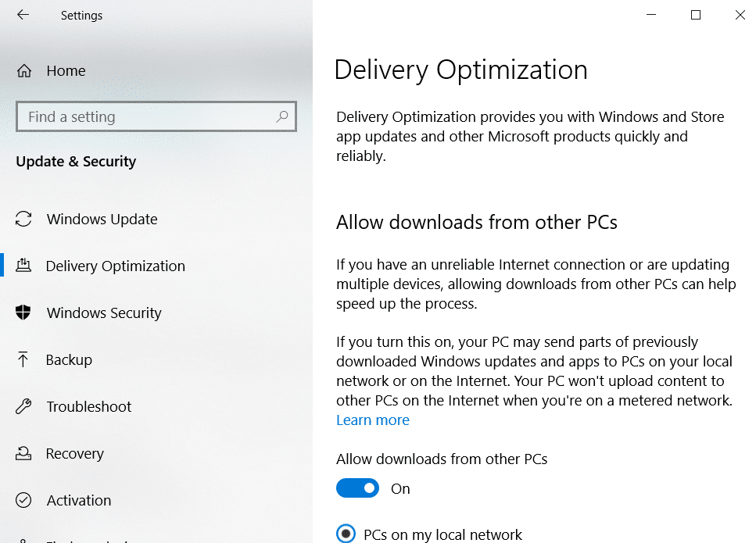This screenshot has width=756, height=543.
Task: Click the Windows Security shield icon
Action: tap(23, 313)
